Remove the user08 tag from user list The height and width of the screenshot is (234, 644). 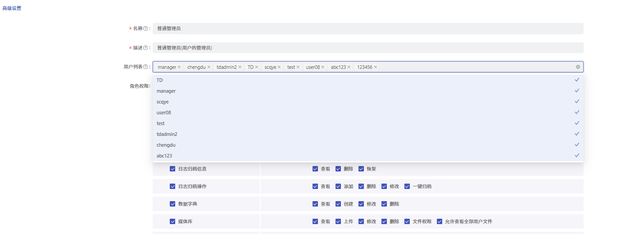[x=323, y=67]
